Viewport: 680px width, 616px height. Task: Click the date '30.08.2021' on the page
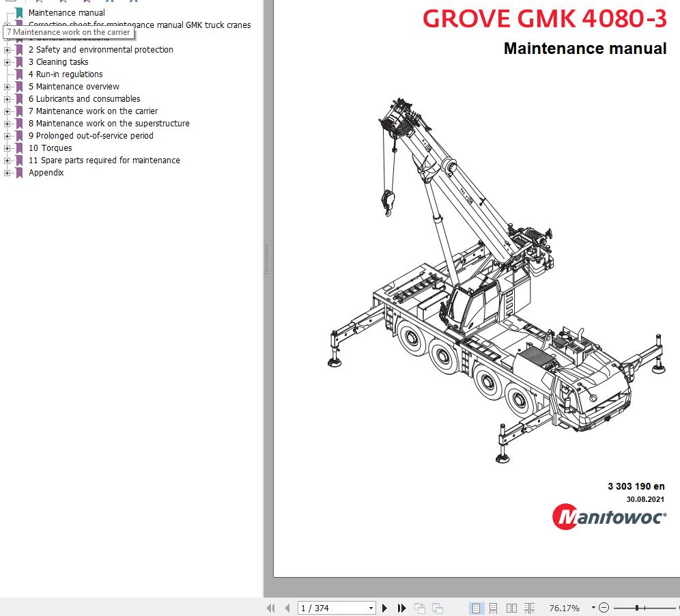point(645,499)
